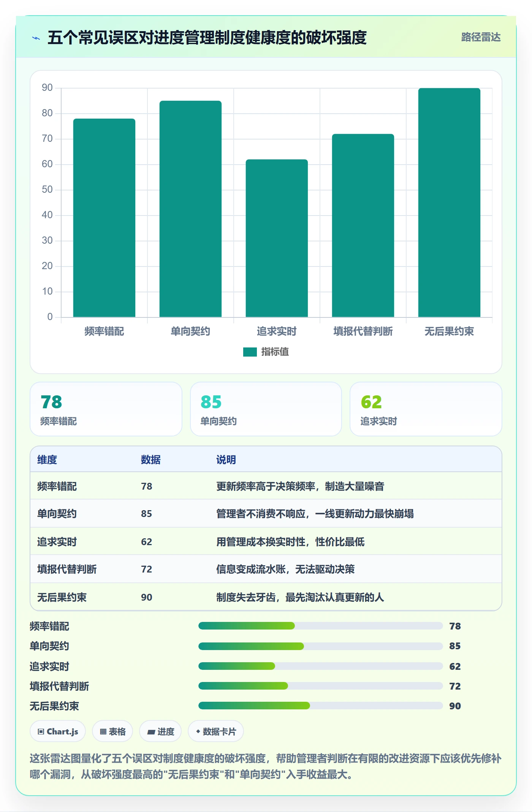Click description 制度失去牙齿，最先淘汰认真更新的人

tap(300, 597)
